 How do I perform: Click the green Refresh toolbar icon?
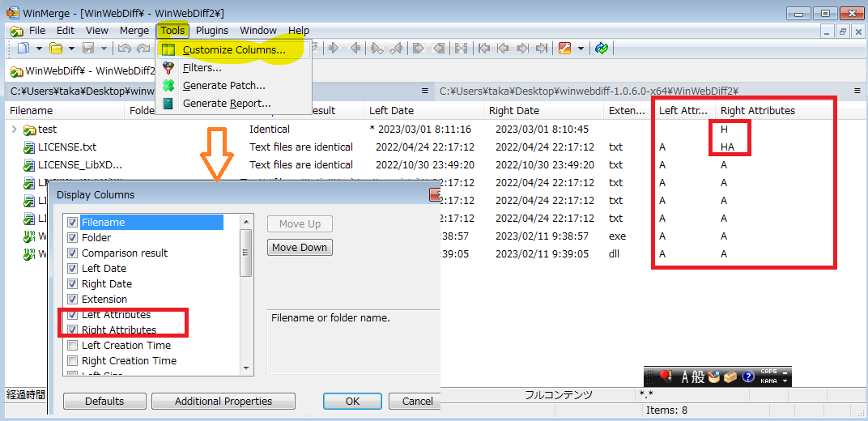click(602, 49)
